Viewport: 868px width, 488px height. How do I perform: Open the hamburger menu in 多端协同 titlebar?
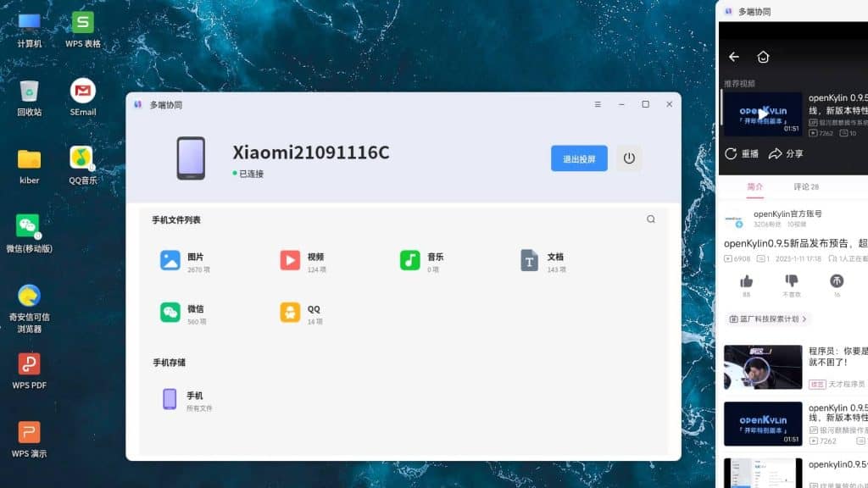click(598, 104)
